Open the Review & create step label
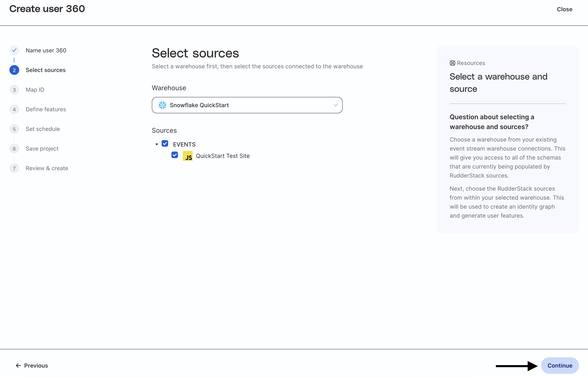588x378 pixels. tap(47, 168)
